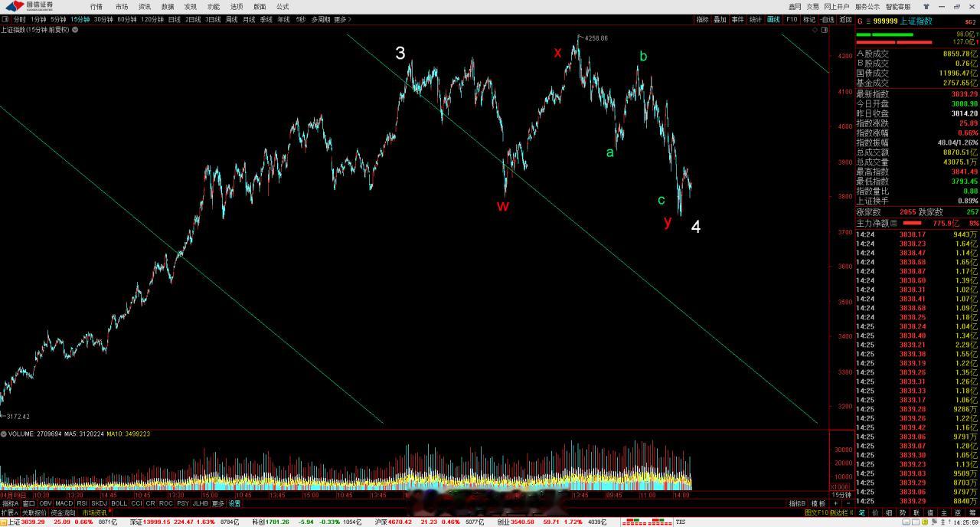980x527 pixels.
Task: Open the 数据 menu
Action: point(168,6)
